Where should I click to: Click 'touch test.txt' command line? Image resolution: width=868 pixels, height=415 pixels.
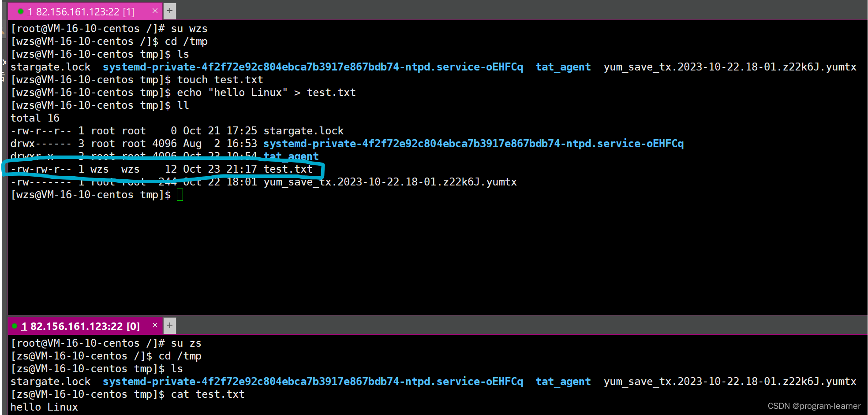point(220,80)
